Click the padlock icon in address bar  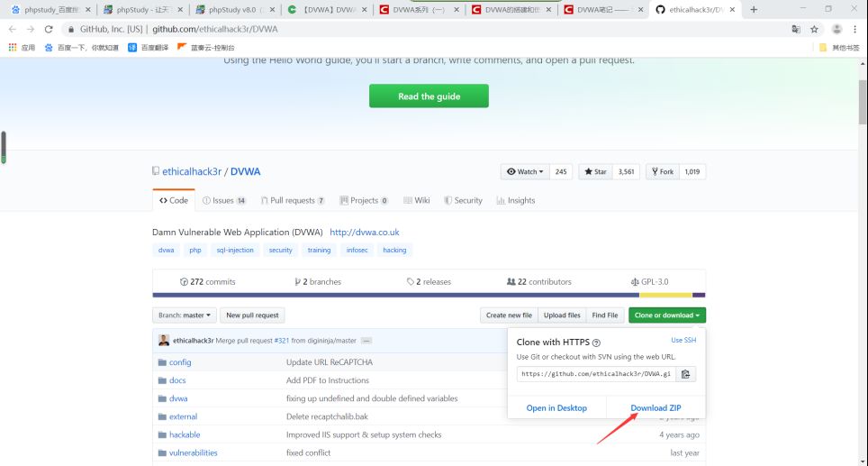(71, 30)
